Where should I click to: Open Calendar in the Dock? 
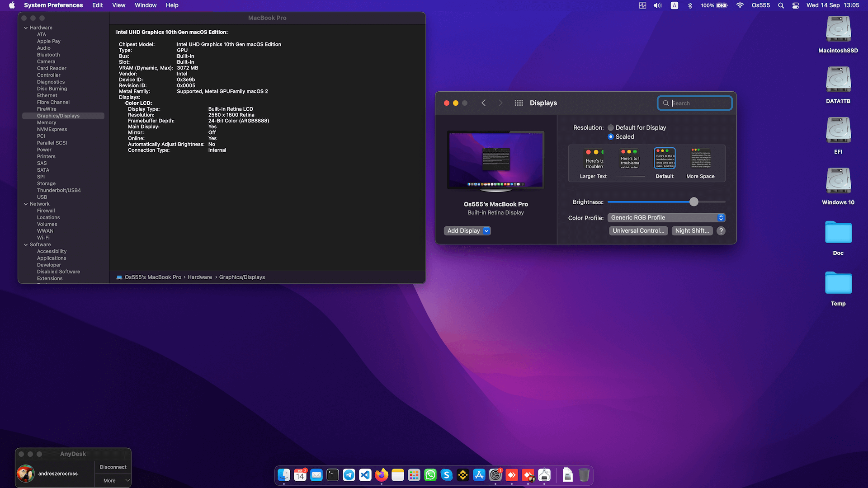pyautogui.click(x=300, y=475)
